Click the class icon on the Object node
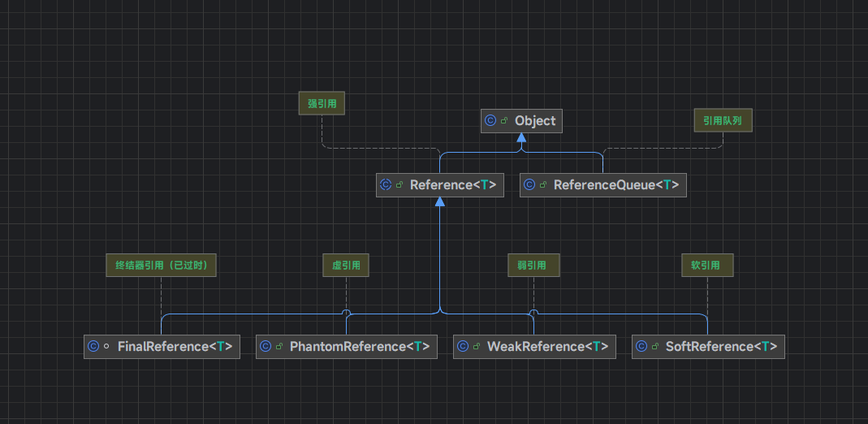 point(490,121)
